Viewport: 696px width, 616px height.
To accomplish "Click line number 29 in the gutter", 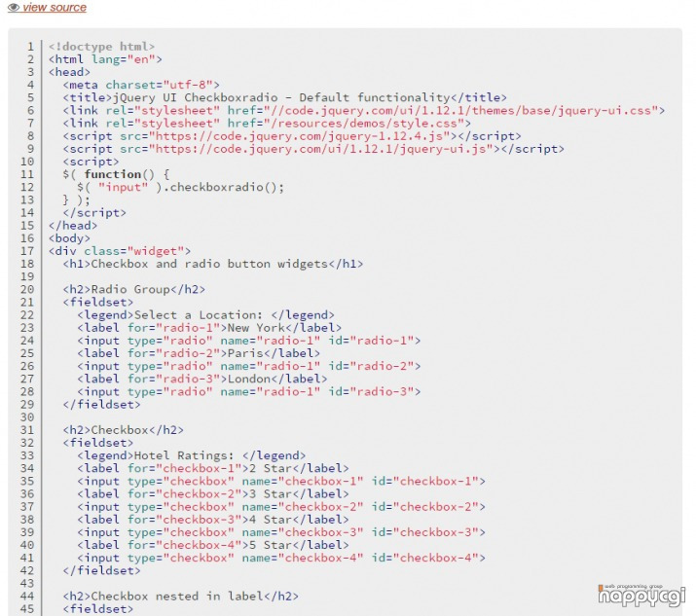I will click(27, 404).
